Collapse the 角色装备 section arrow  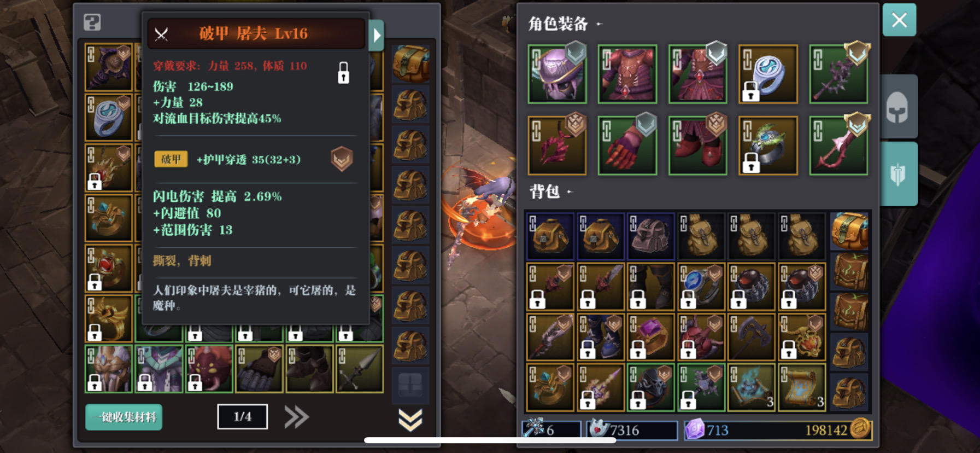pyautogui.click(x=600, y=24)
